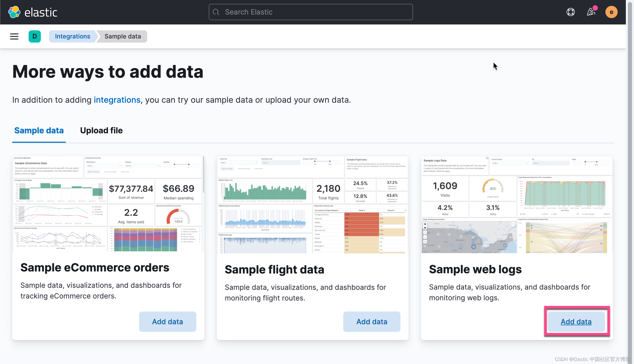Viewport: 634px width, 364px height.
Task: Add data for Sample web logs
Action: [576, 322]
